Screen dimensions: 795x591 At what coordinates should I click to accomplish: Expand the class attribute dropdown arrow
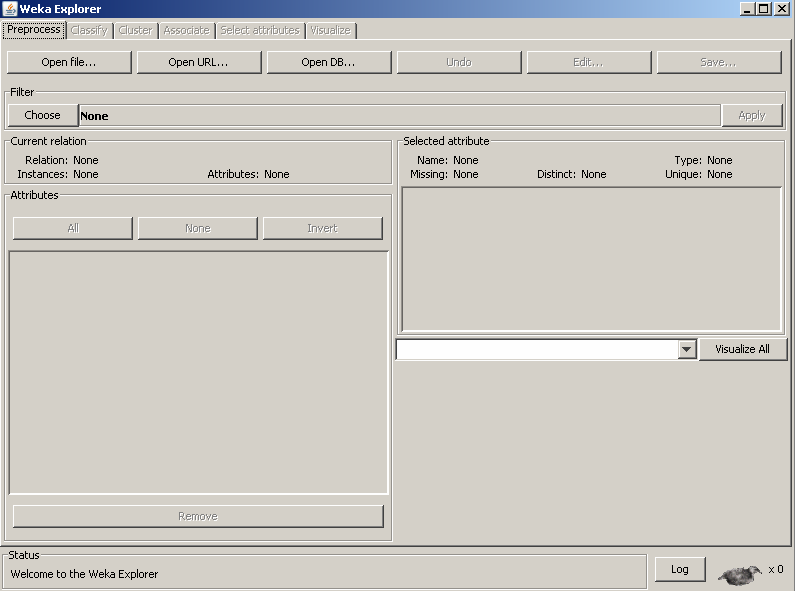(686, 349)
